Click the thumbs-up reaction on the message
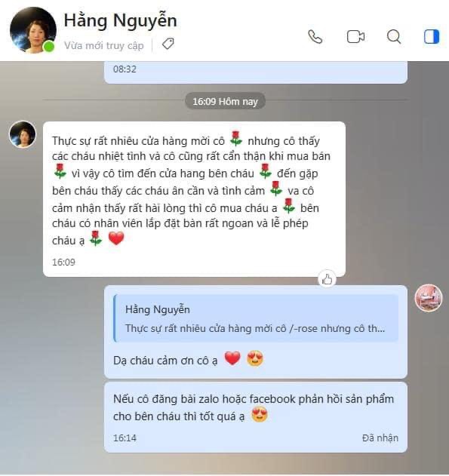The height and width of the screenshot is (476, 449). click(327, 279)
